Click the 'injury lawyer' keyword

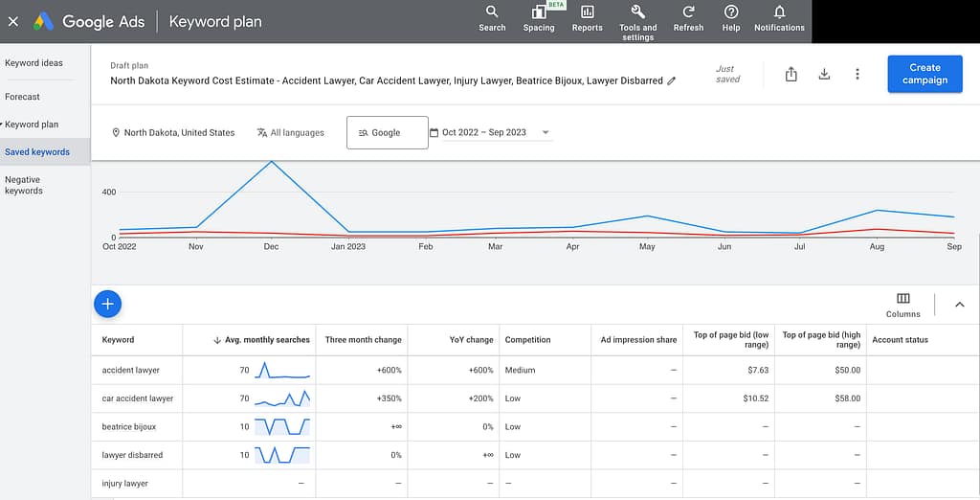pyautogui.click(x=125, y=483)
